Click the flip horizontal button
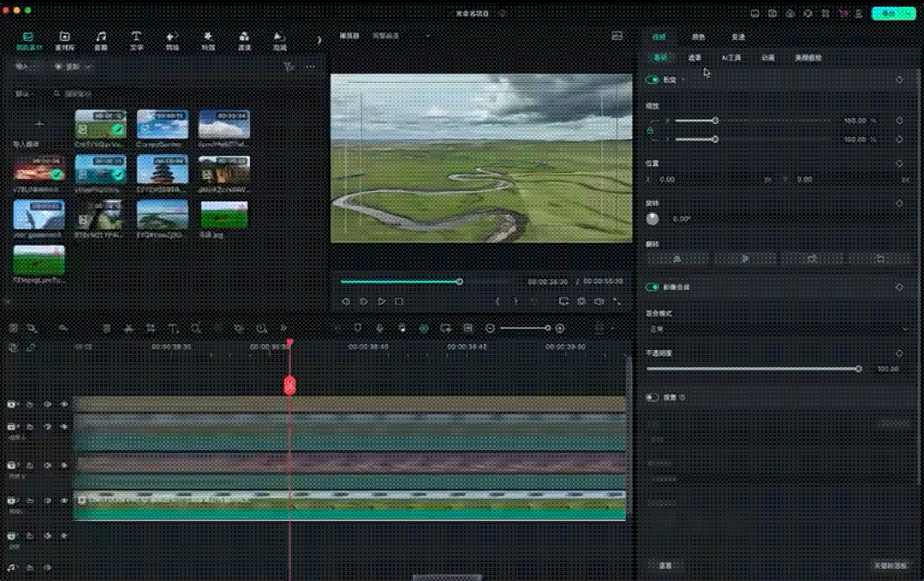 pos(677,259)
